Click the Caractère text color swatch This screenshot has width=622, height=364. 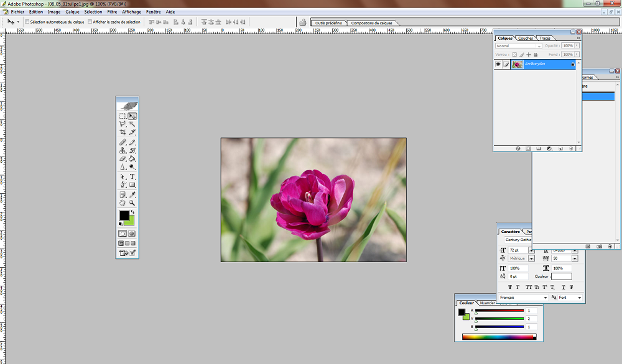(561, 276)
